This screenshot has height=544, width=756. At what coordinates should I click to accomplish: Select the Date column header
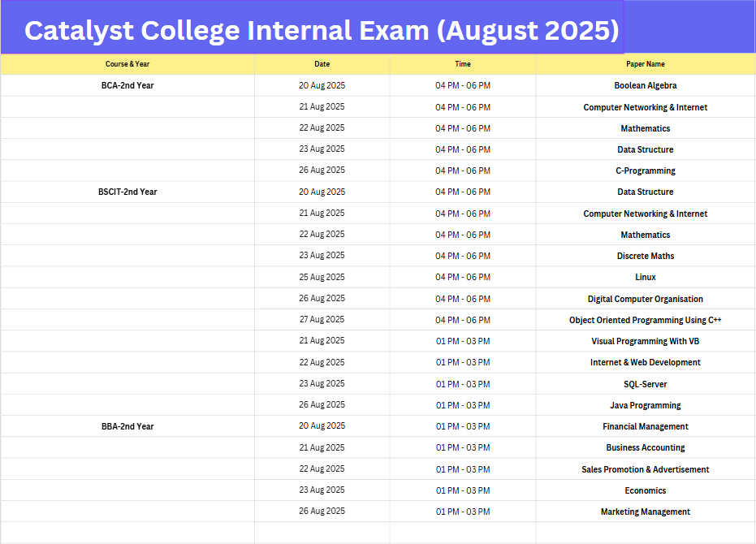click(322, 64)
